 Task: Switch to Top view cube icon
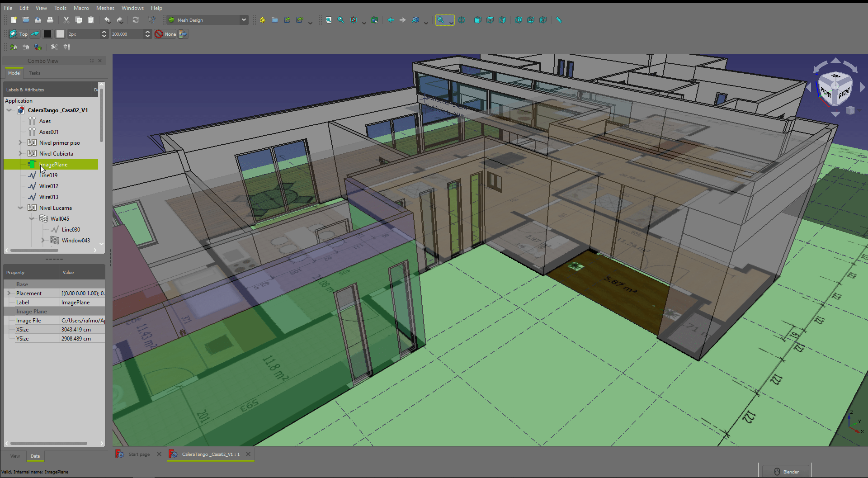point(490,20)
